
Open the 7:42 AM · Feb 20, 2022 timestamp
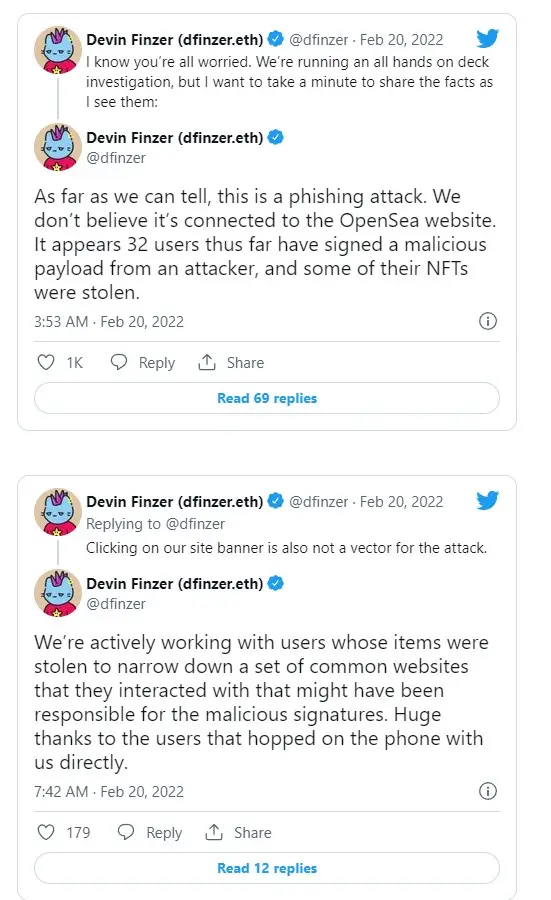coord(109,792)
